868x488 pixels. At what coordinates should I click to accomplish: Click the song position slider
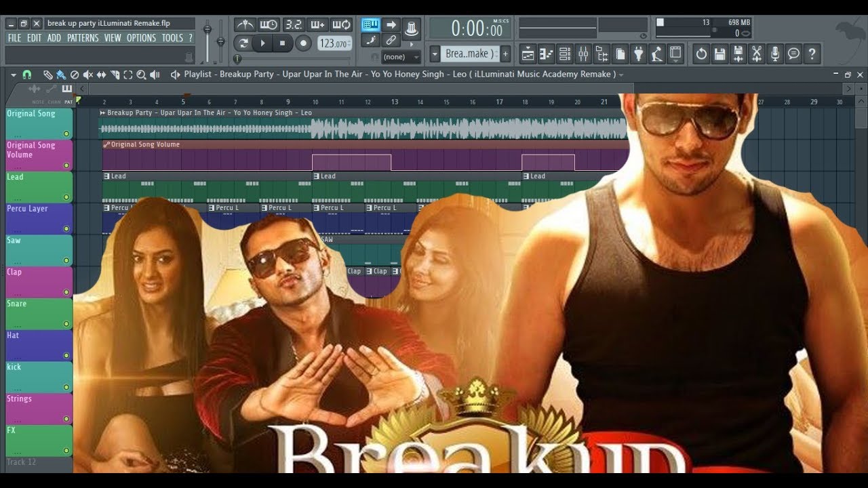tap(293, 59)
